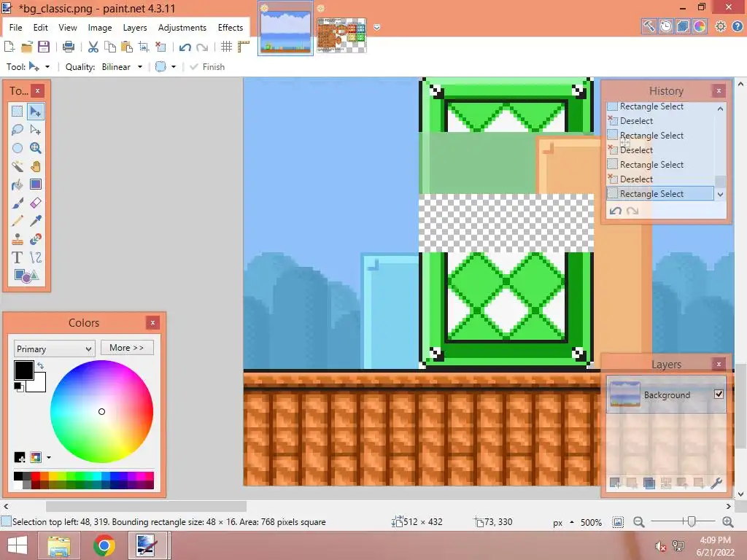Open Layer Properties wrench icon

tap(716, 483)
